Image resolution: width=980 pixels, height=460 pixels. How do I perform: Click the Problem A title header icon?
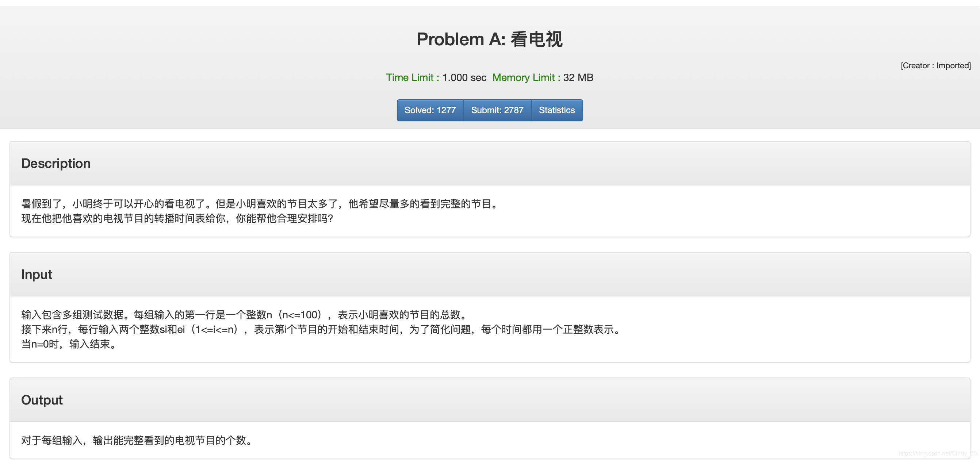[489, 40]
